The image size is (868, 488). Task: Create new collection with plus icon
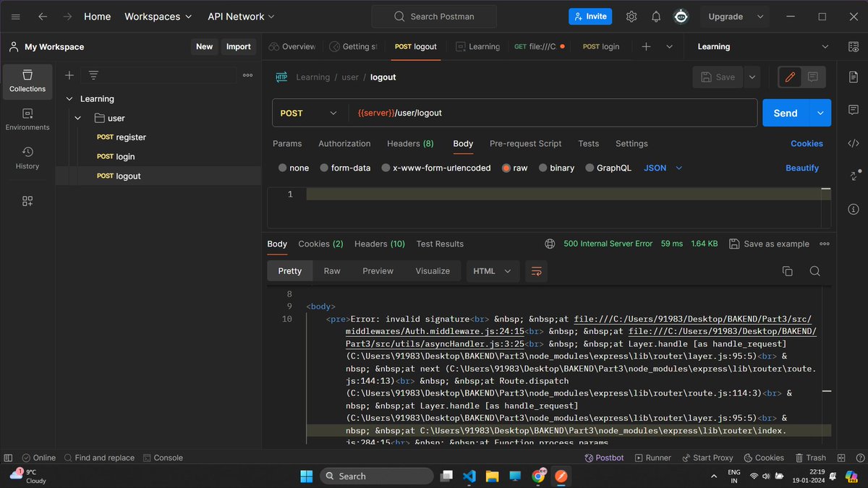(x=69, y=75)
